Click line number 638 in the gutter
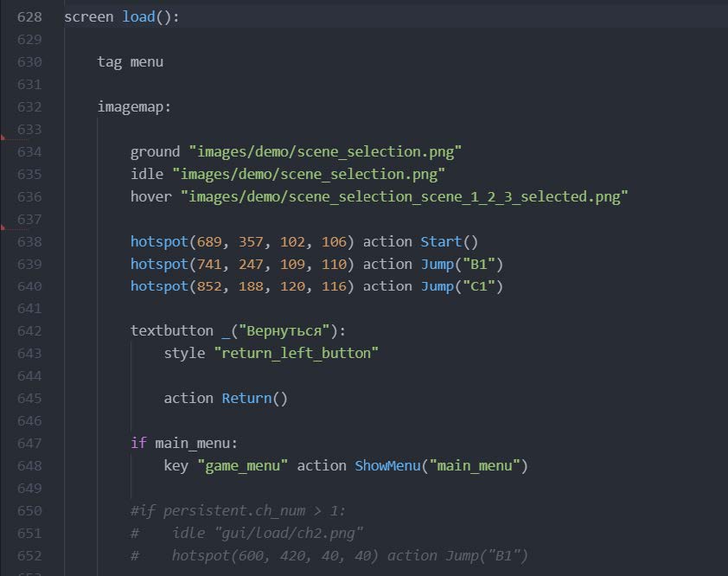Viewport: 728px width, 576px height. [x=29, y=242]
